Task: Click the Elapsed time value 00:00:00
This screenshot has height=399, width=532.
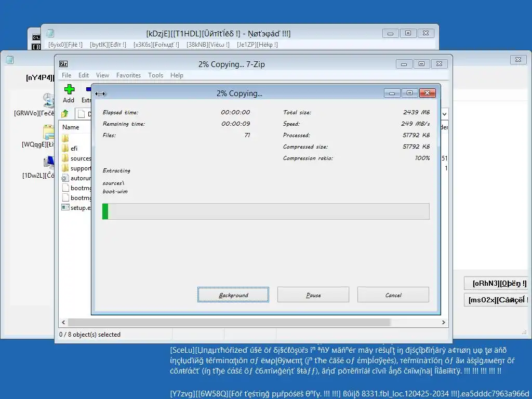Action: [x=235, y=112]
